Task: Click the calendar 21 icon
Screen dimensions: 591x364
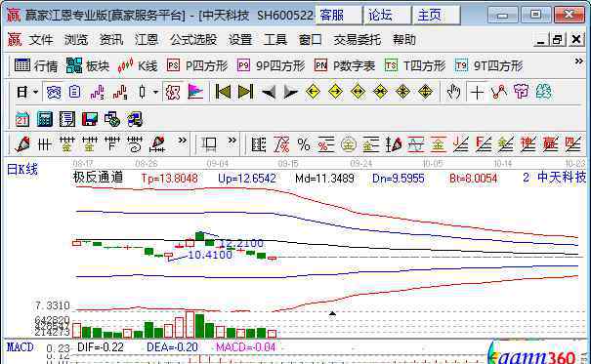Action: click(22, 119)
